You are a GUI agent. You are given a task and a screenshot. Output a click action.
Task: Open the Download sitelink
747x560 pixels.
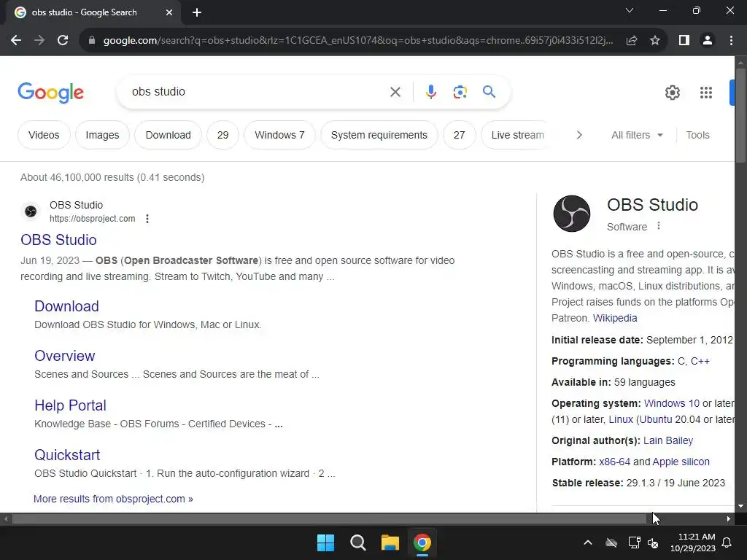coord(66,306)
